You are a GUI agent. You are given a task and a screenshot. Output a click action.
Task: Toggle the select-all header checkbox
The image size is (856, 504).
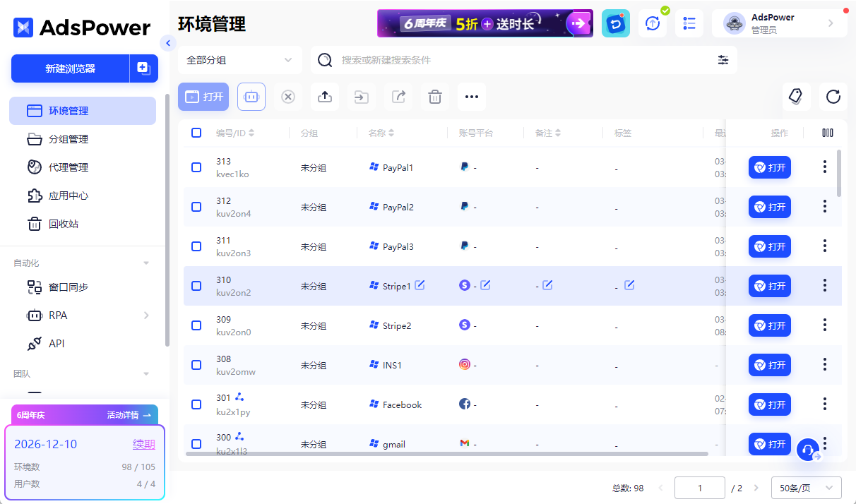pos(196,133)
